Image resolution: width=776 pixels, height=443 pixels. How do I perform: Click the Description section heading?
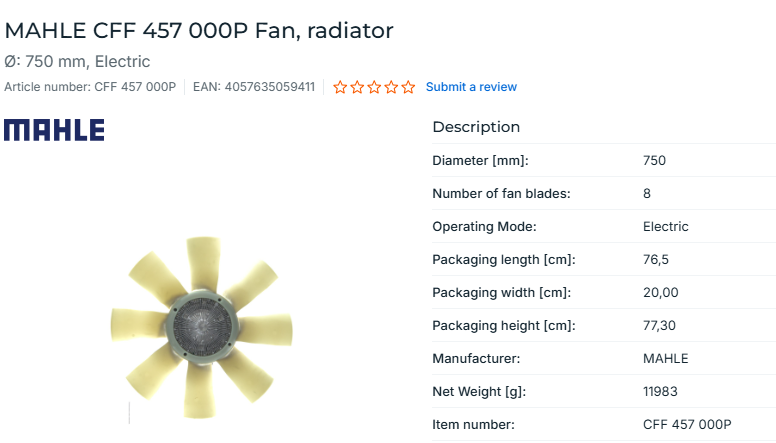476,127
